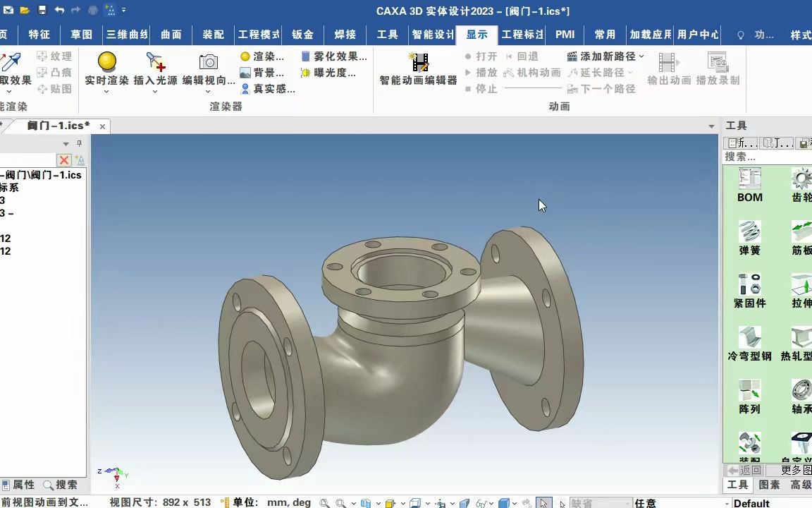This screenshot has height=508, width=812.
Task: Open the document tab list dropdown arrow
Action: pos(711,126)
